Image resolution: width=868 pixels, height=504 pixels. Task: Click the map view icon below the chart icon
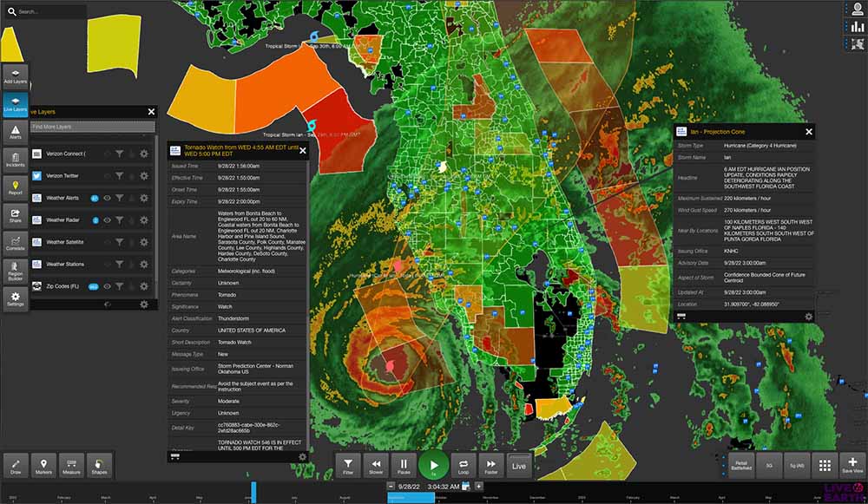pyautogui.click(x=858, y=43)
